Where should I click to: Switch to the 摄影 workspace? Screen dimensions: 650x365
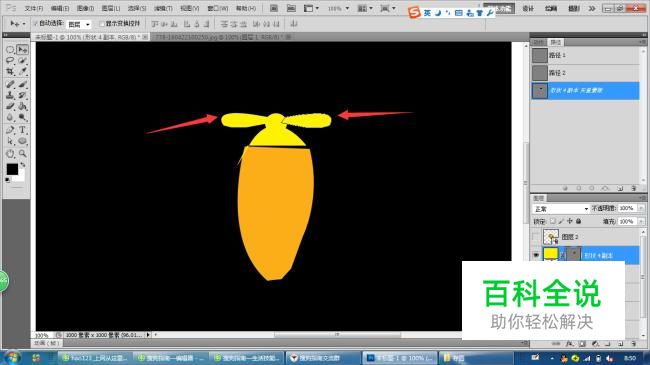pyautogui.click(x=574, y=8)
